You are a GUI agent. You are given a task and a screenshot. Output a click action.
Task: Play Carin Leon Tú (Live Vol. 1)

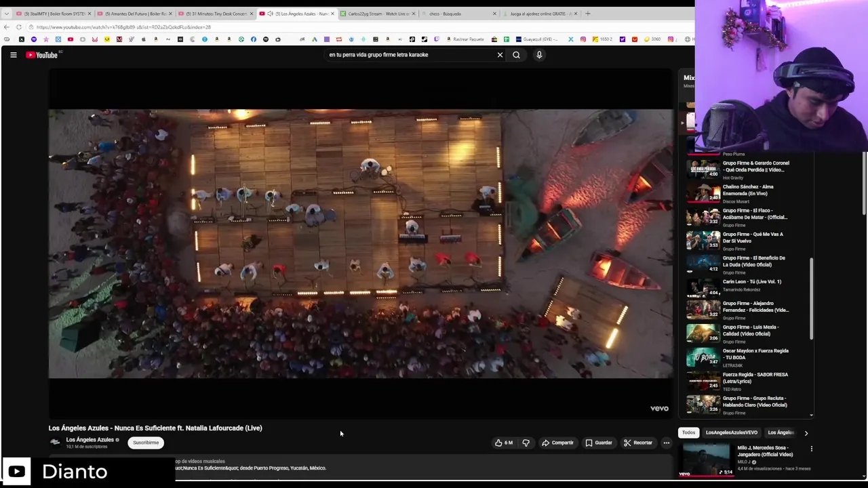point(746,287)
